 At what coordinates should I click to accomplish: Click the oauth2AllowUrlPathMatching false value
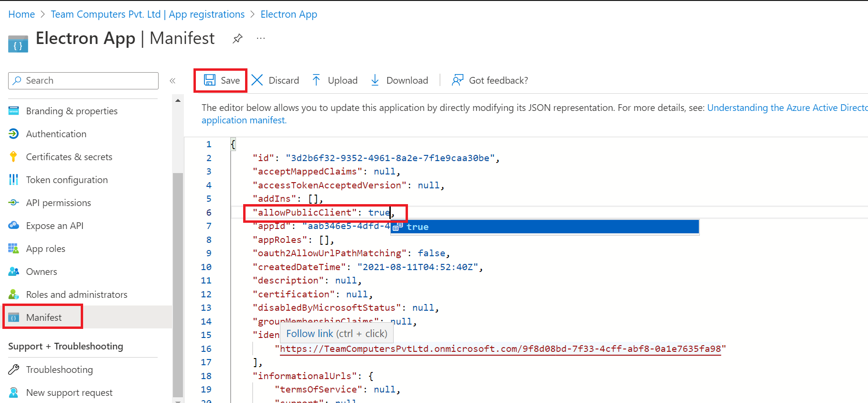431,253
